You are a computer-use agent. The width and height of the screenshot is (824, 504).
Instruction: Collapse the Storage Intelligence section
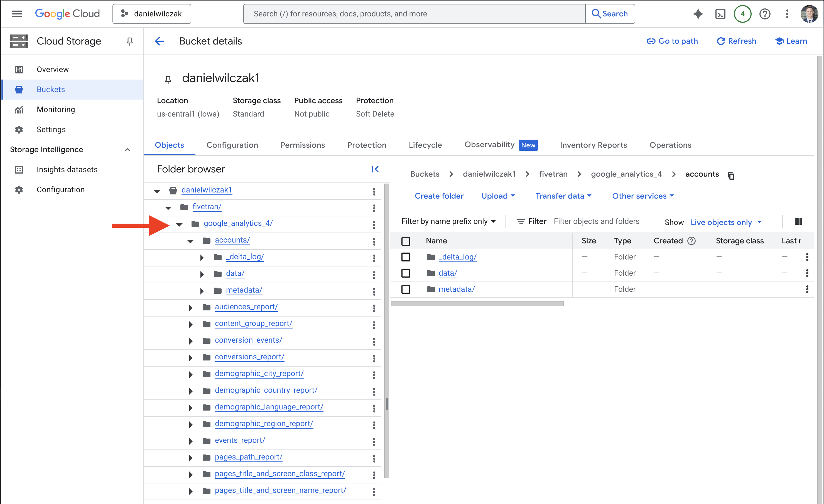(127, 149)
